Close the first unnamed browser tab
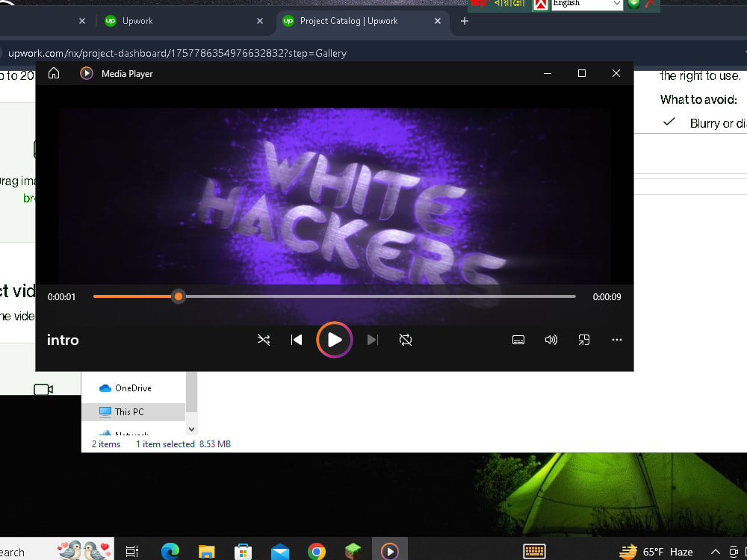 tap(82, 21)
